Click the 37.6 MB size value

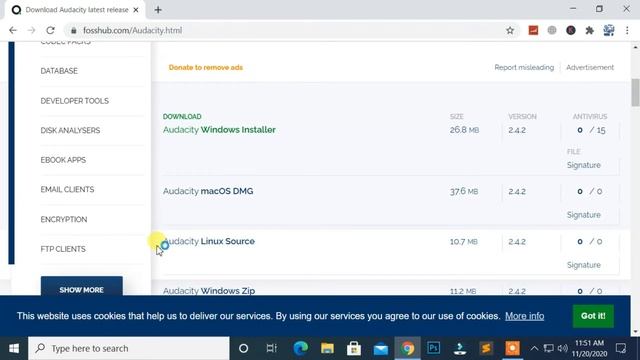pos(464,191)
